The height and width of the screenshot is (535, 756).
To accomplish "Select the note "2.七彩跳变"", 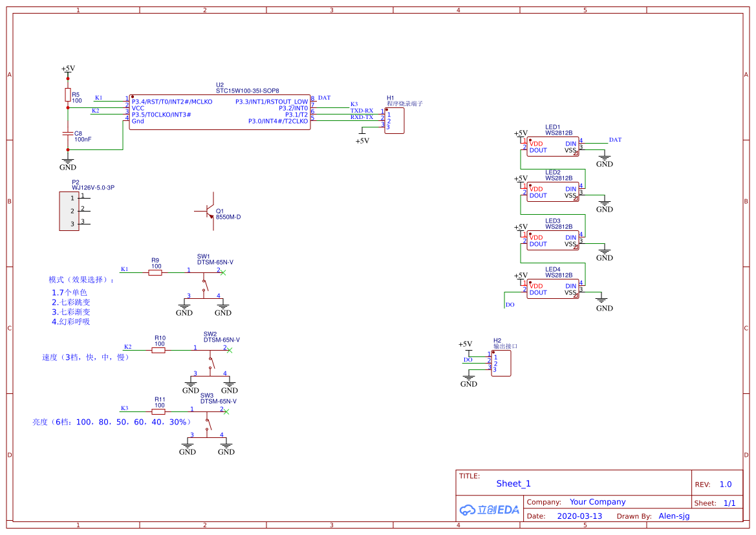I will 71,303.
